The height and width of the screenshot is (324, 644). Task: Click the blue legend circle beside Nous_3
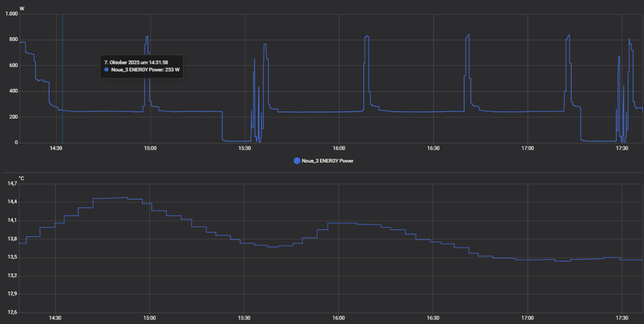pyautogui.click(x=297, y=161)
